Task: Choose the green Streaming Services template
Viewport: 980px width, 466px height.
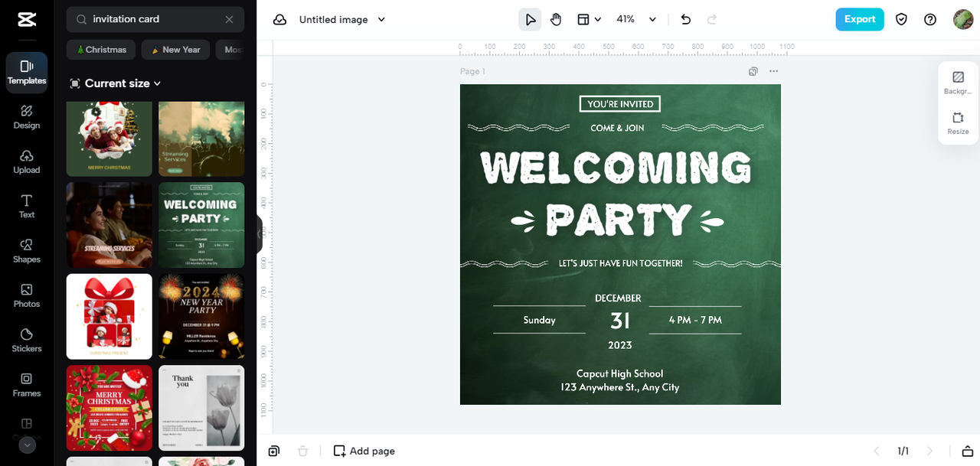Action: click(x=201, y=138)
